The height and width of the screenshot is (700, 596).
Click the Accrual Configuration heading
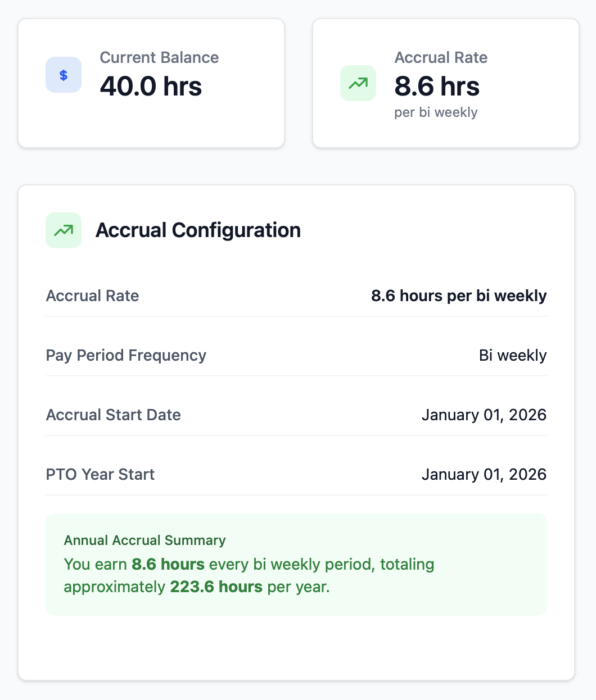(198, 230)
